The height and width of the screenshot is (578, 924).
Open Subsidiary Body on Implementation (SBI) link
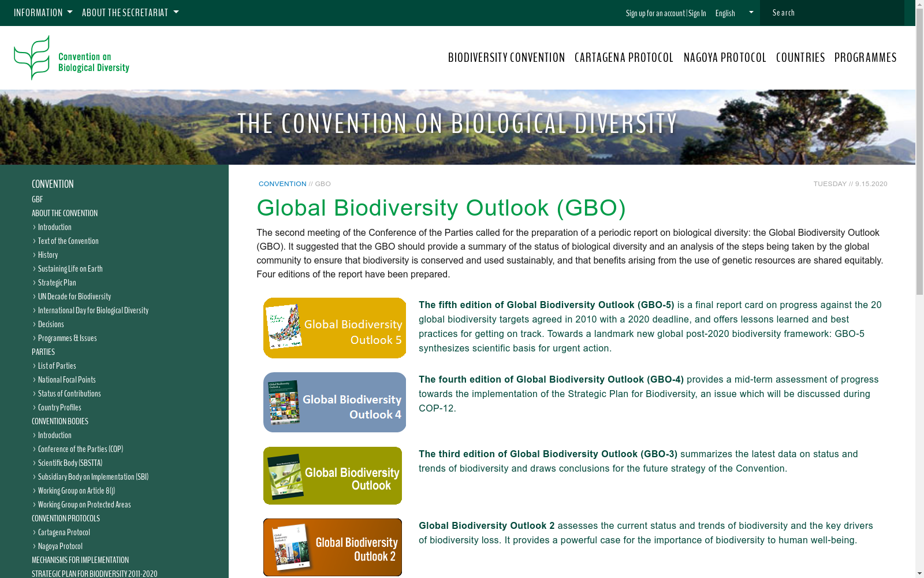pos(93,477)
